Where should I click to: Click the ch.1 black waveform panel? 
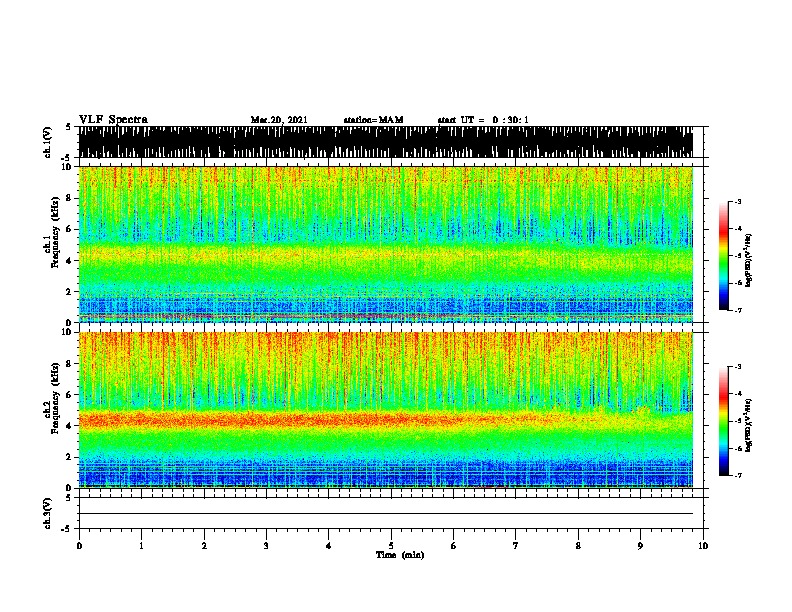tap(386, 142)
